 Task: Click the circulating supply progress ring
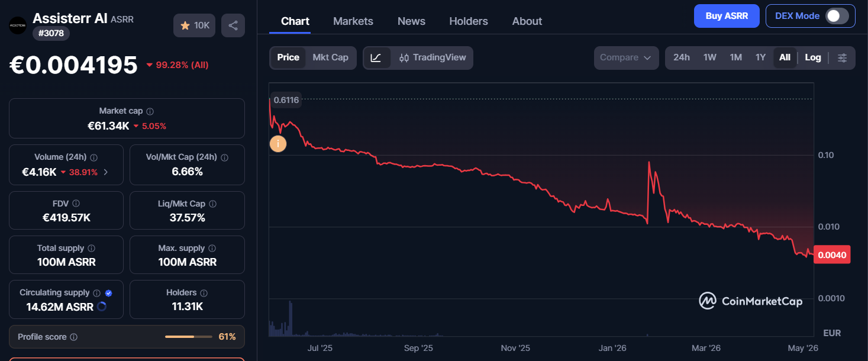(x=101, y=307)
